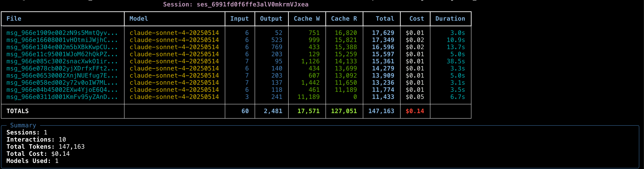Click the claude-sonnet-4-20250514 model name
Screen dimensions: 644x169
(x=174, y=33)
